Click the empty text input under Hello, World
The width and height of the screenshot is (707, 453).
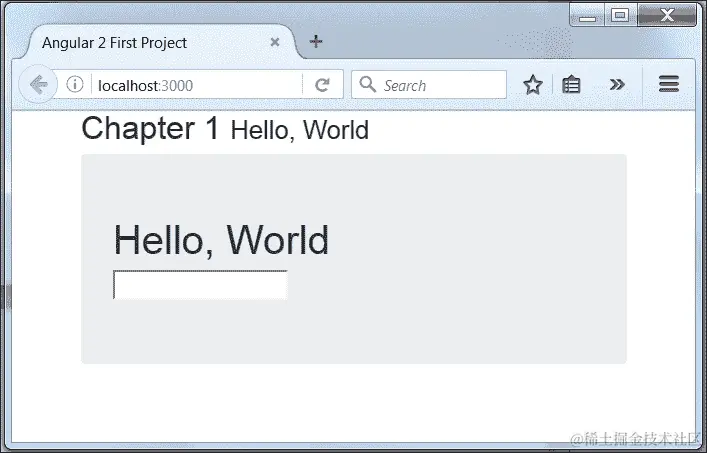tap(200, 284)
